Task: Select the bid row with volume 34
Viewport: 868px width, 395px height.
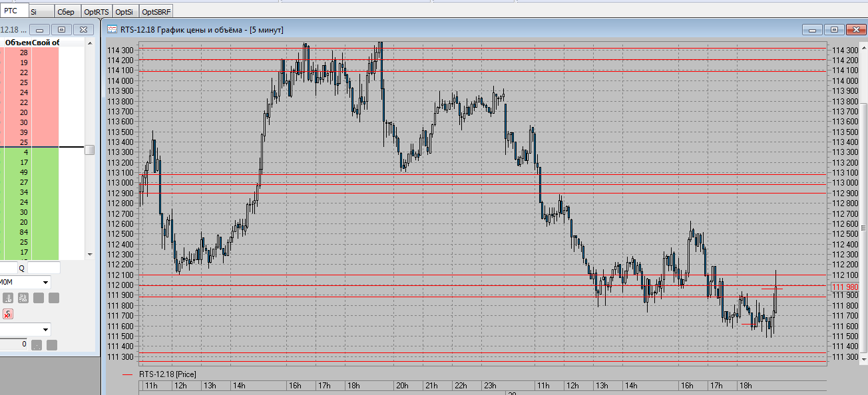Action: coord(30,192)
